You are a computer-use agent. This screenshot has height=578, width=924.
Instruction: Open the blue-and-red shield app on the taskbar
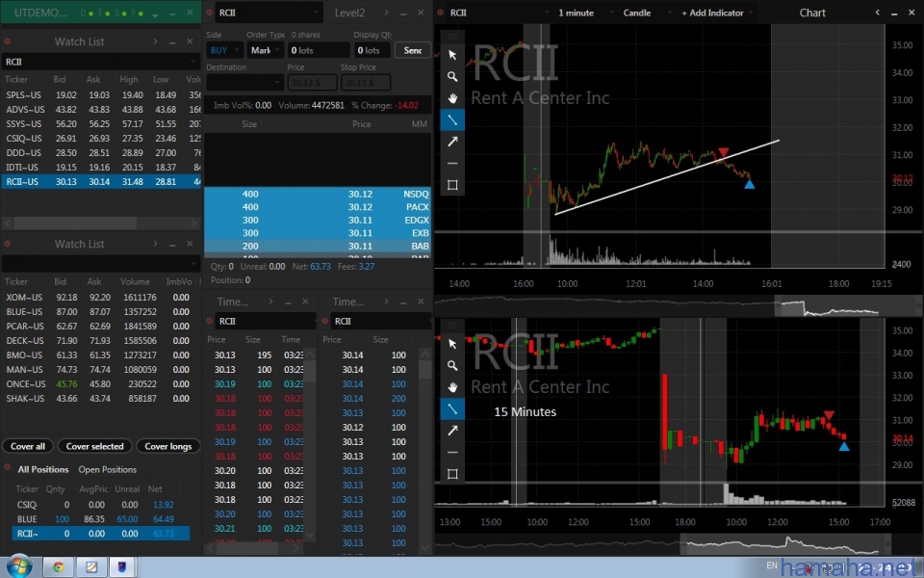(122, 567)
